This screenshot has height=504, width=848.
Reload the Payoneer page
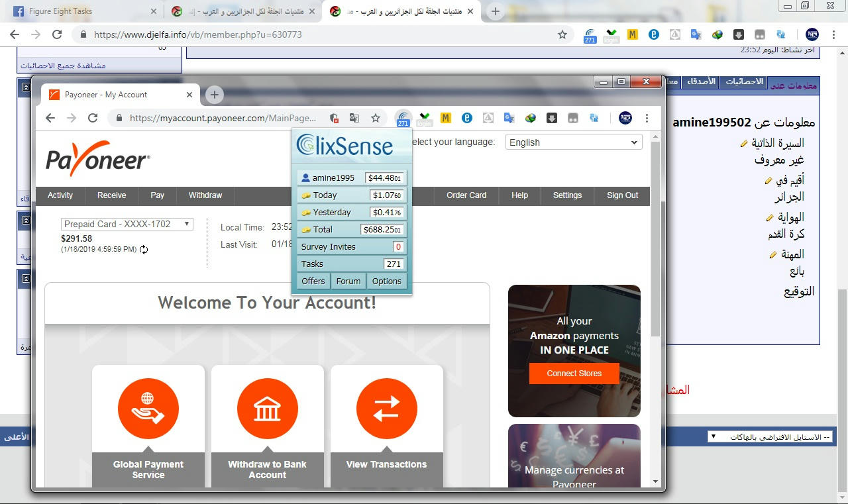[x=93, y=118]
